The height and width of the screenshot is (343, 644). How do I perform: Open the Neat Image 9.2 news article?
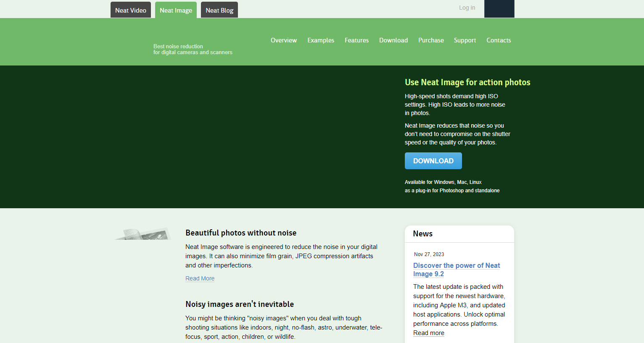(x=456, y=270)
